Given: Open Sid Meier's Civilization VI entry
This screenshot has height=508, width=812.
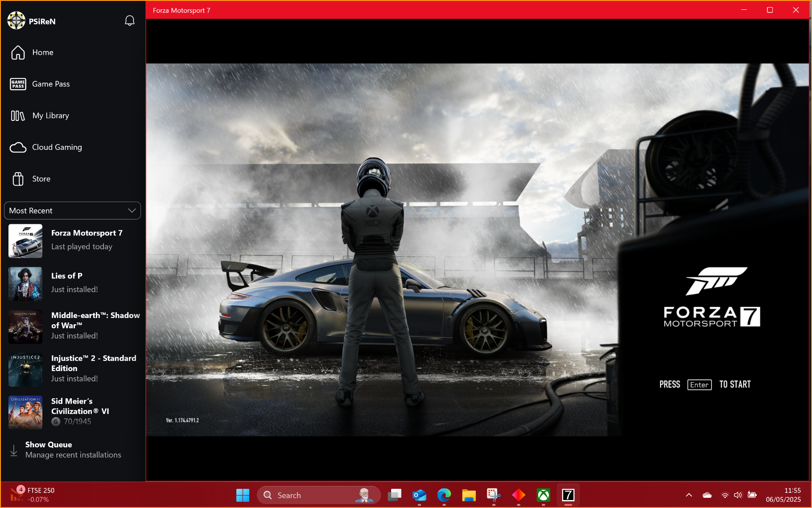Looking at the screenshot, I should pyautogui.click(x=74, y=412).
